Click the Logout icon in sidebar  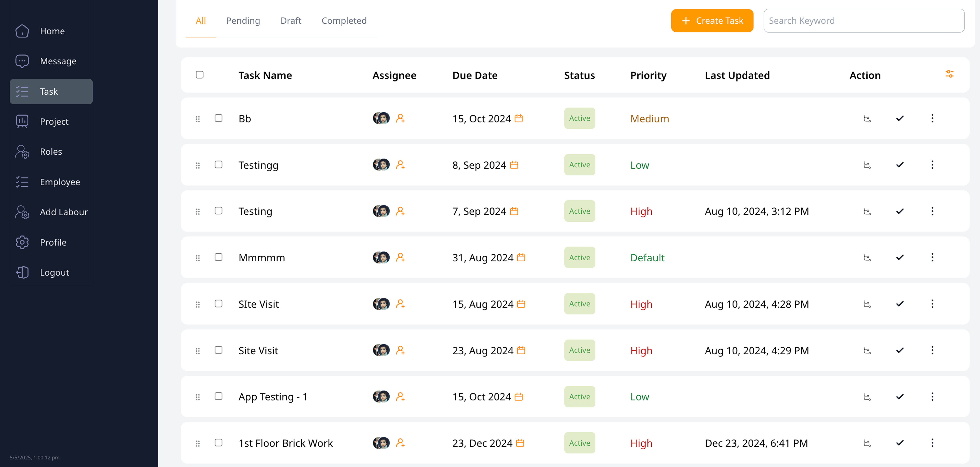[x=22, y=272]
